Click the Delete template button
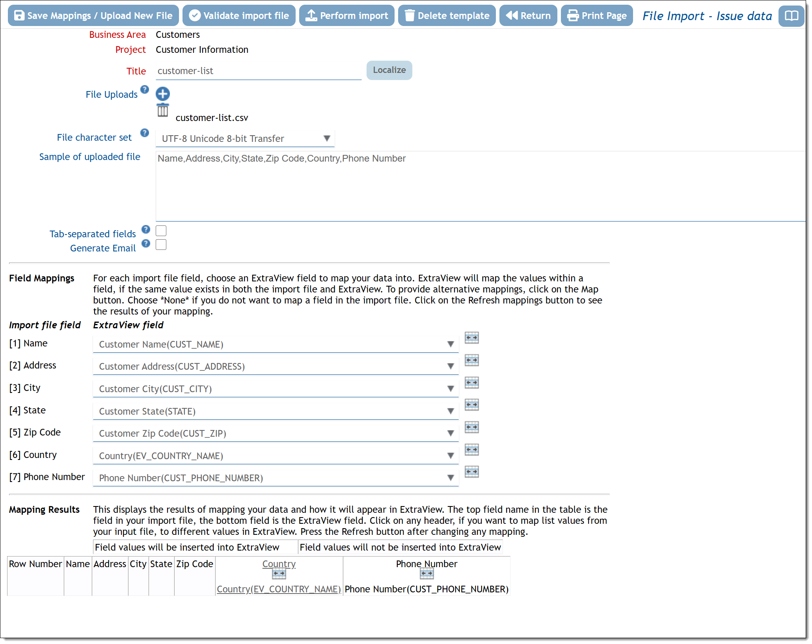 point(447,15)
